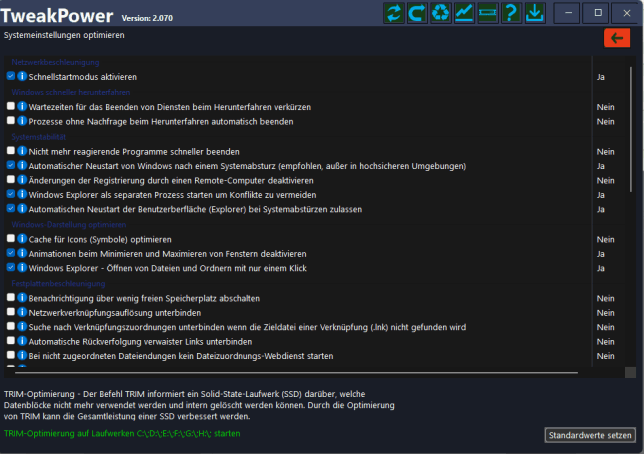Enable Cache für Icons (Symbole) optimieren
The image size is (644, 454).
coord(10,239)
